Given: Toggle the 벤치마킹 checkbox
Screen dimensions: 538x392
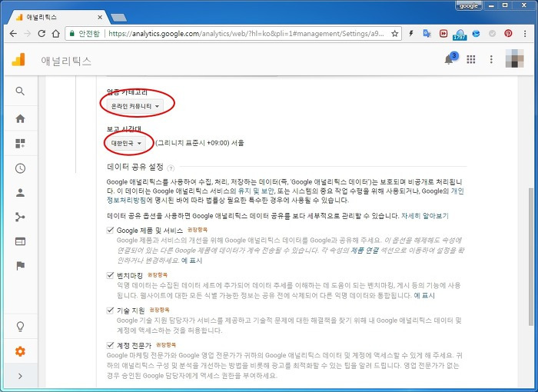Looking at the screenshot, I should point(110,275).
